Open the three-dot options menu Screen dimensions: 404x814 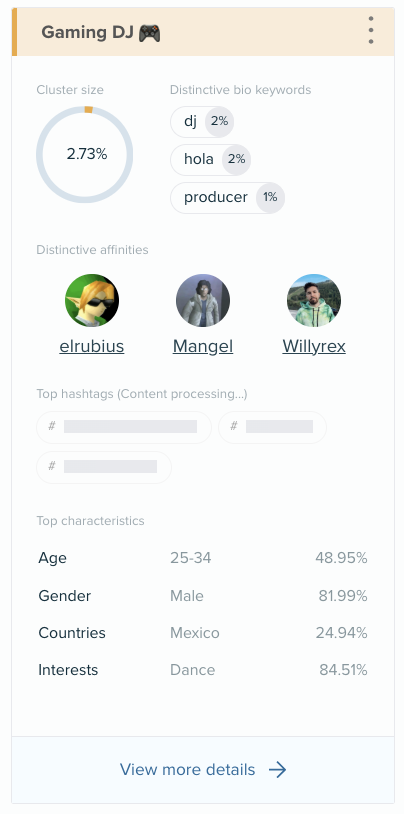tap(371, 30)
